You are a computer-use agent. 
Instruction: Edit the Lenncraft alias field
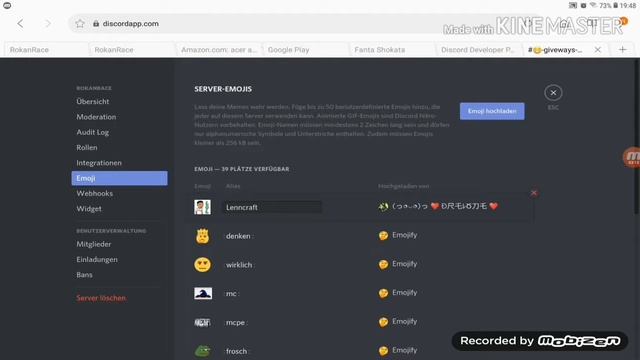271,207
